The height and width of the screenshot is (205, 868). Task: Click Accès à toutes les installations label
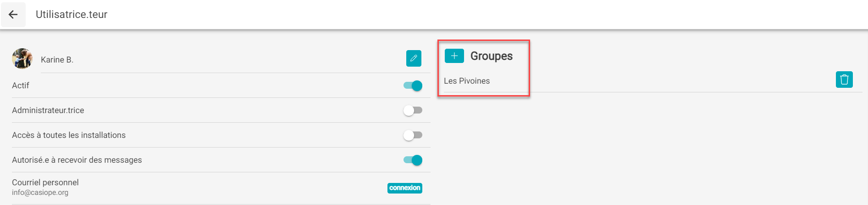coord(69,135)
